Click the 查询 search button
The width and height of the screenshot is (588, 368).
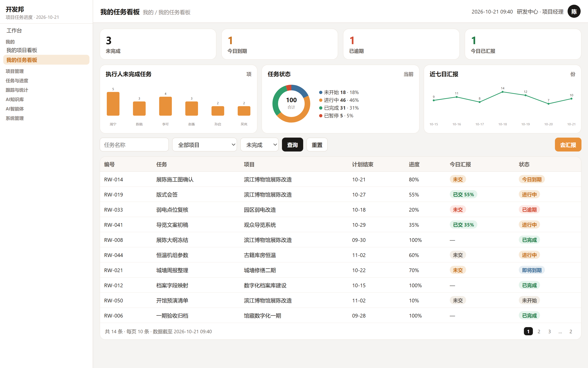292,145
